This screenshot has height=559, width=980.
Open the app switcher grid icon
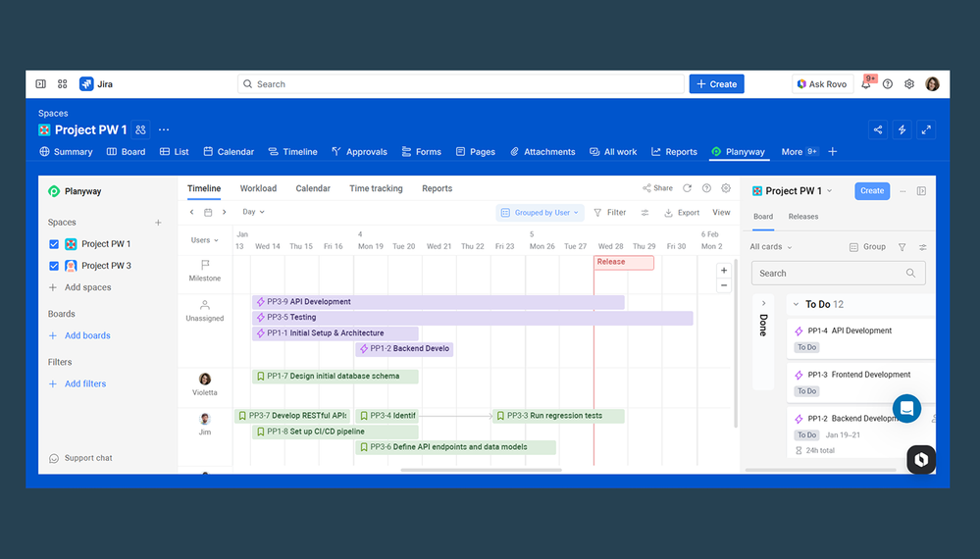tap(63, 83)
